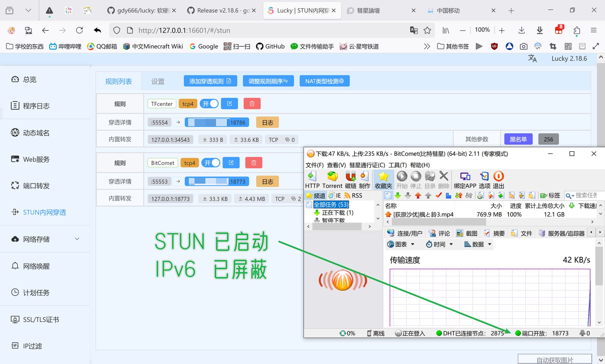
Task: Toggle off the BitComet rule switch
Action: (211, 163)
